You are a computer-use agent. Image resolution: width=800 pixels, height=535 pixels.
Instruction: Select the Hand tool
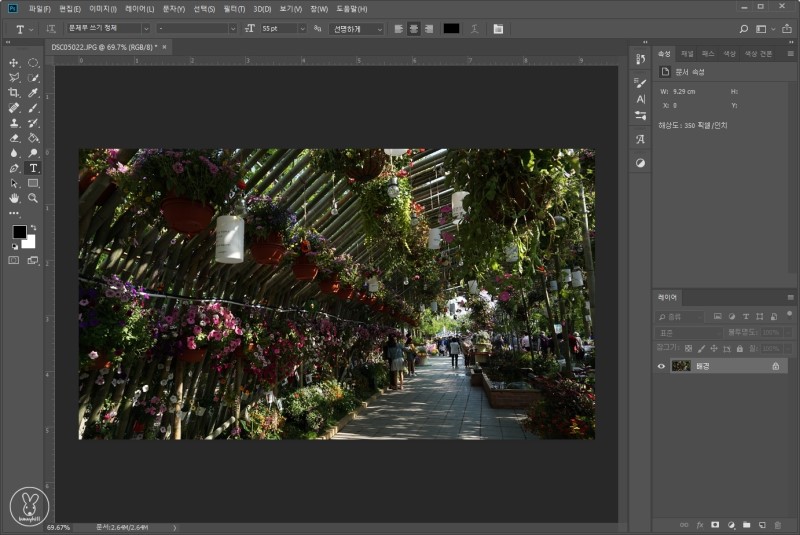(14, 198)
